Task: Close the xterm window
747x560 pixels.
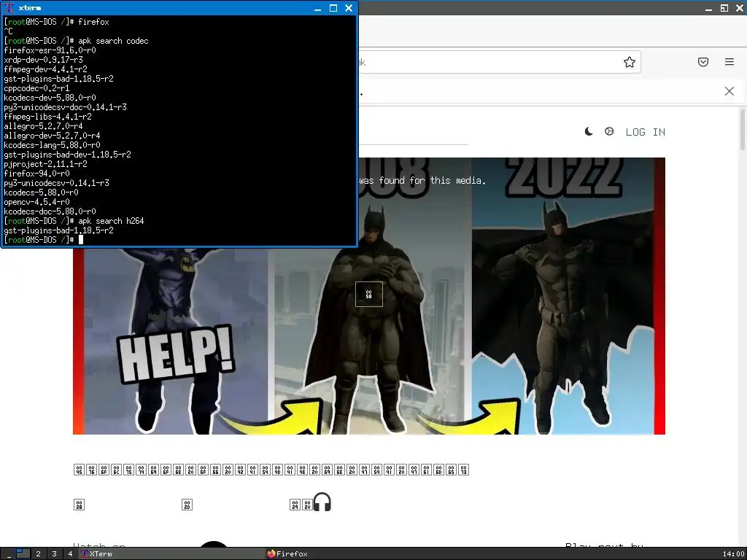Action: pyautogui.click(x=349, y=8)
